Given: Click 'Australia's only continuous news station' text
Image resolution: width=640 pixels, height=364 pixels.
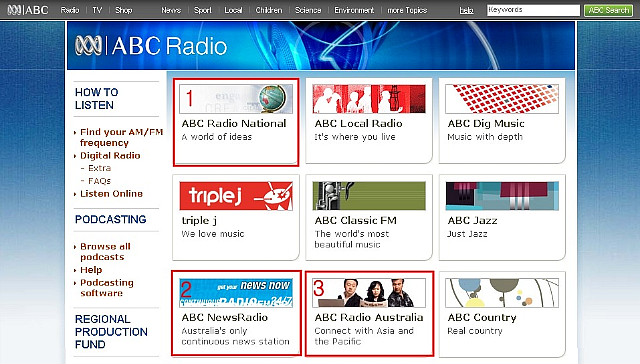Looking at the screenshot, I should coord(236,336).
